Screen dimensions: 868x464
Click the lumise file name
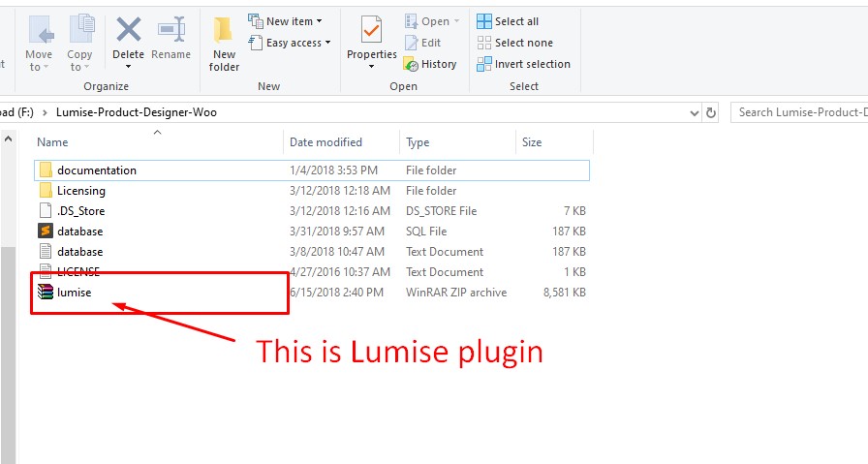pyautogui.click(x=75, y=292)
